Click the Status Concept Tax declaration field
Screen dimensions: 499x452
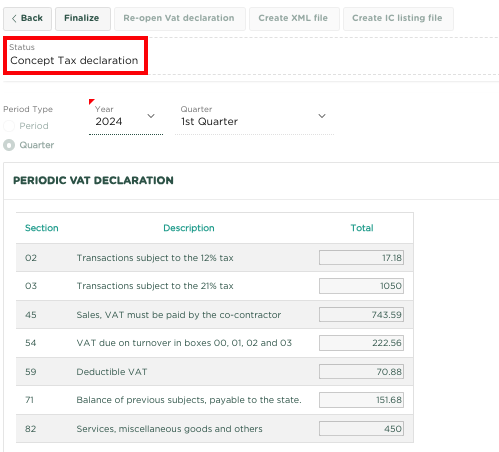(x=75, y=55)
